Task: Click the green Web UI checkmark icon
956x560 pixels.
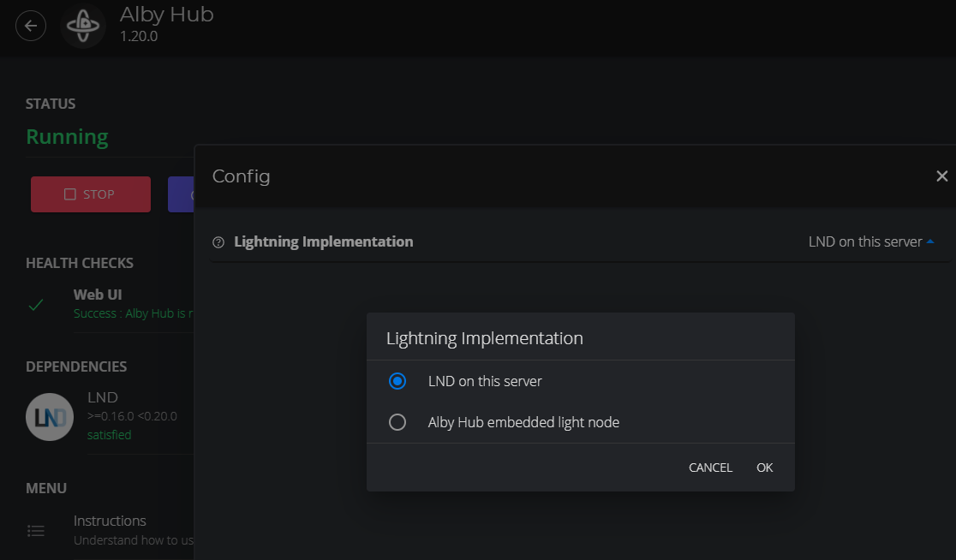Action: click(x=36, y=304)
